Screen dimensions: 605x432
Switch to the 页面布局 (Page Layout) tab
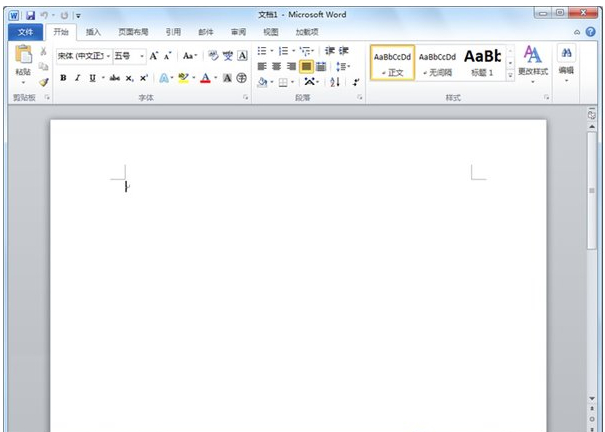[133, 32]
